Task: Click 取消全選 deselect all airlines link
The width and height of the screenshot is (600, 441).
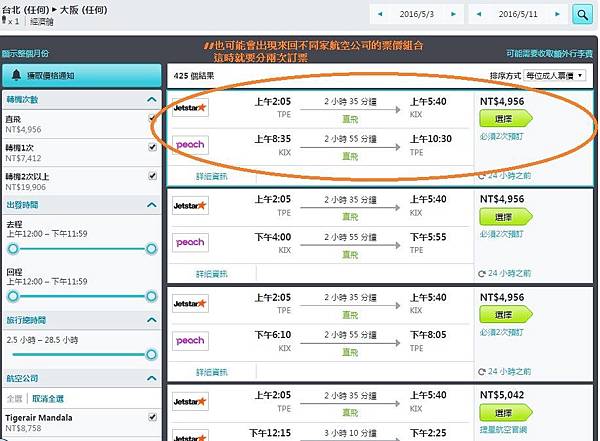Action: 48,399
